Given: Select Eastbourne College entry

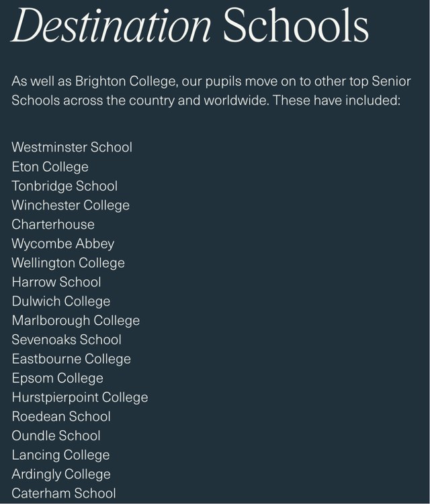Looking at the screenshot, I should coord(71,359).
